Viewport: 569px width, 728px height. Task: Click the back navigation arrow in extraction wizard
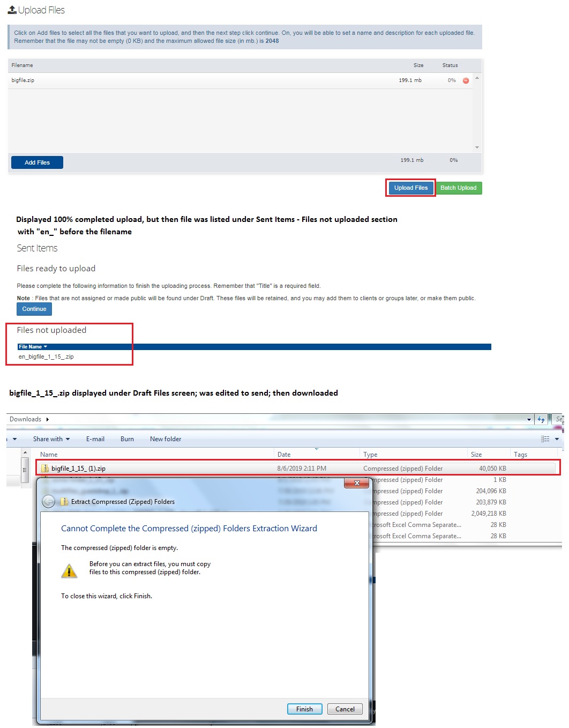point(48,502)
